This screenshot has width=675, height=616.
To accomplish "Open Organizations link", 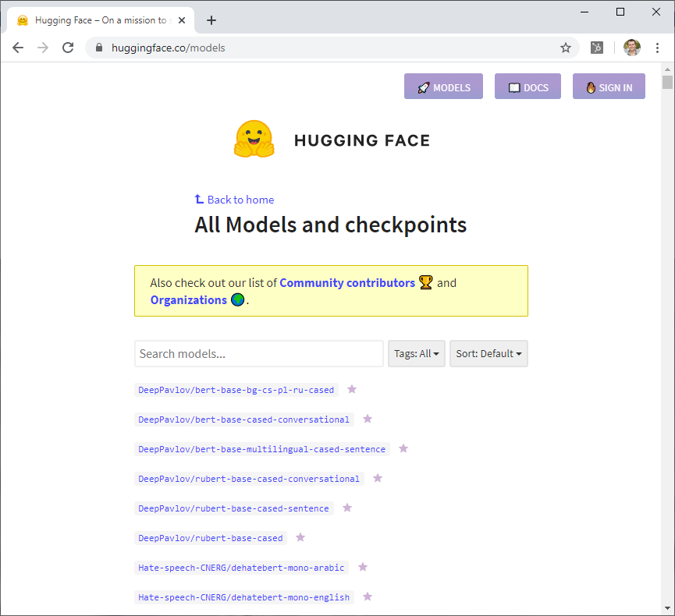I will [189, 300].
